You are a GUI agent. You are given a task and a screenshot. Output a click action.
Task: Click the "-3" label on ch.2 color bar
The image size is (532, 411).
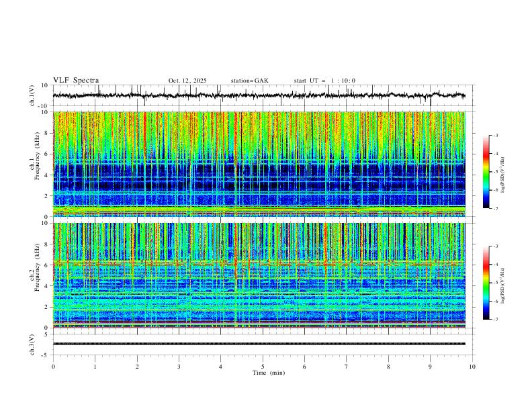(495, 246)
